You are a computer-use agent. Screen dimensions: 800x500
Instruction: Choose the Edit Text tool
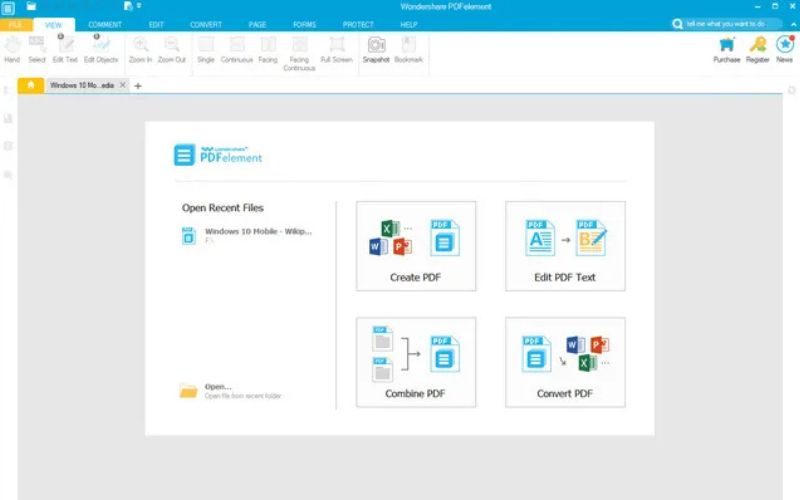pyautogui.click(x=65, y=50)
